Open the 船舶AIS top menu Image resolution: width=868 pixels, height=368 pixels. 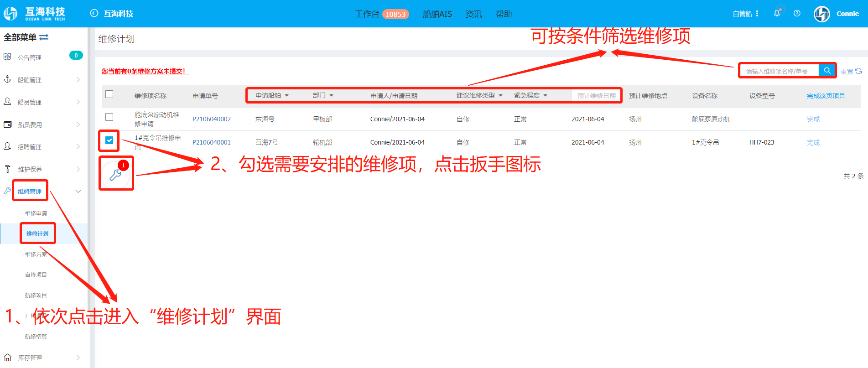[437, 14]
